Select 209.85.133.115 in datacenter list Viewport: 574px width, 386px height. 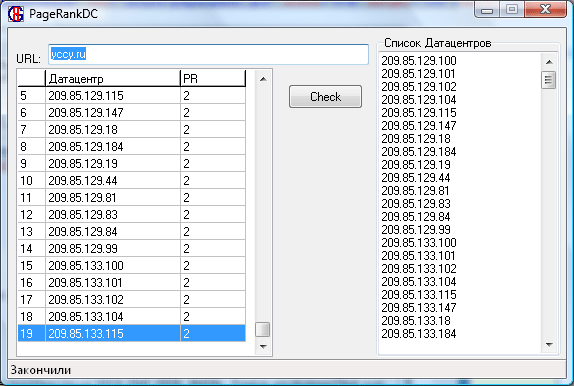pyautogui.click(x=419, y=294)
